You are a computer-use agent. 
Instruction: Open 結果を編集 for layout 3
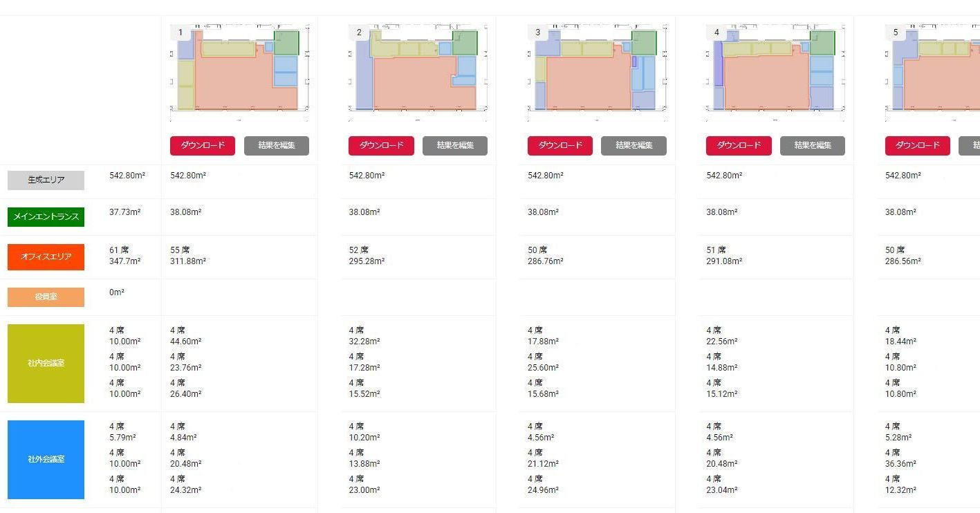pyautogui.click(x=634, y=145)
